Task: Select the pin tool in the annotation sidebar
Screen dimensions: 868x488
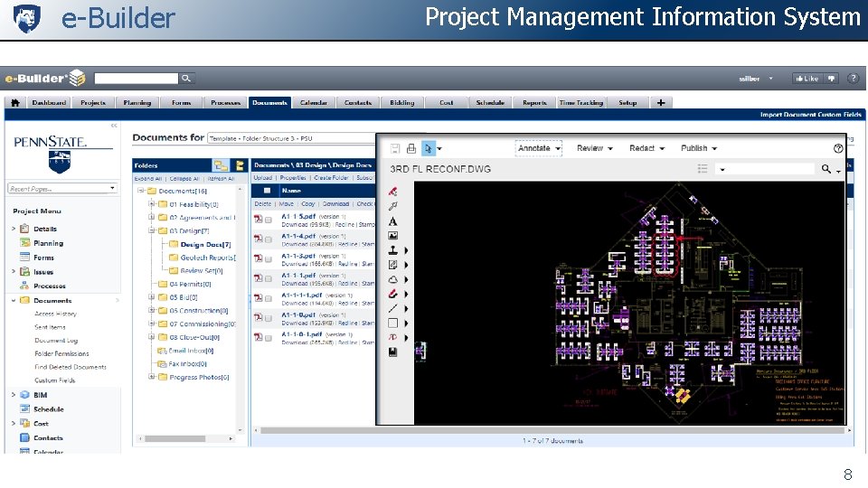Action: 393,206
